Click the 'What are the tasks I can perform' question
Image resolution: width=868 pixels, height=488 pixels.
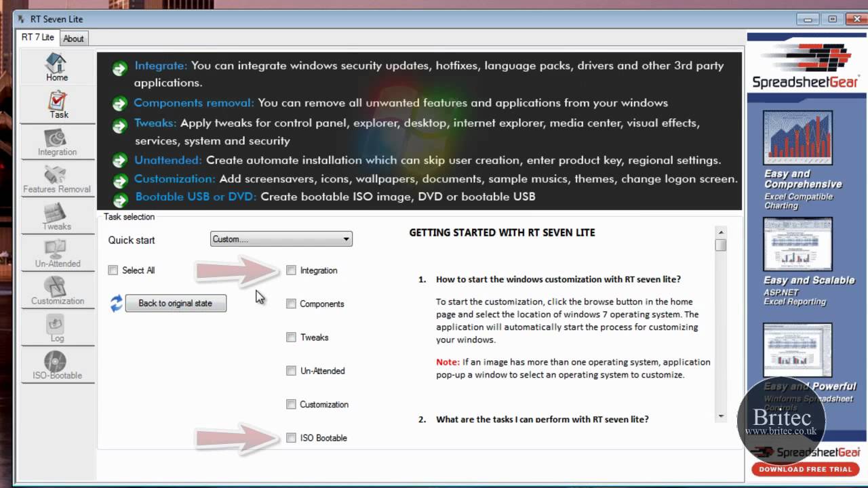[542, 420]
